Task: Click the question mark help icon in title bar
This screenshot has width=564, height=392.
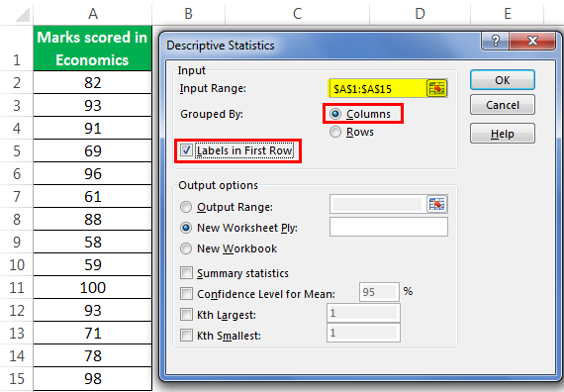Action: click(496, 41)
